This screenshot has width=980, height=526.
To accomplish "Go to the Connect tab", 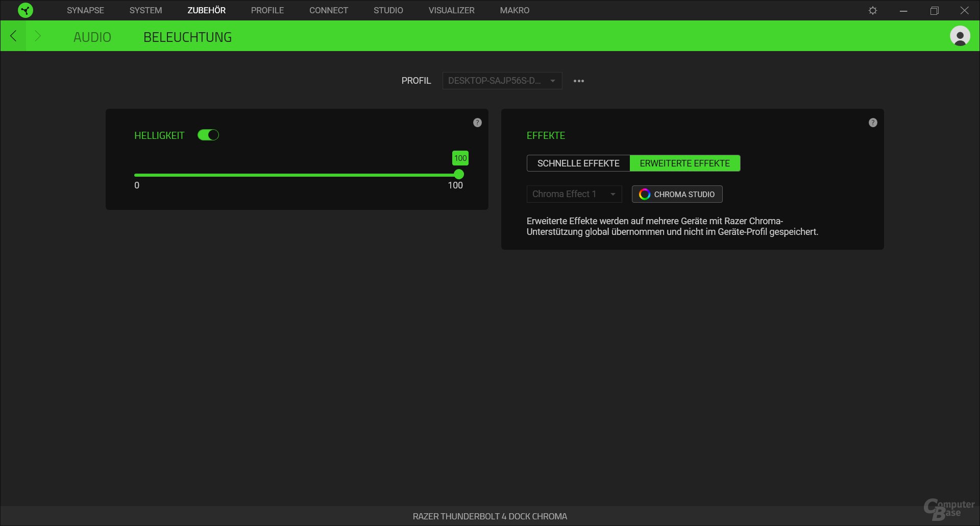I will (x=329, y=10).
